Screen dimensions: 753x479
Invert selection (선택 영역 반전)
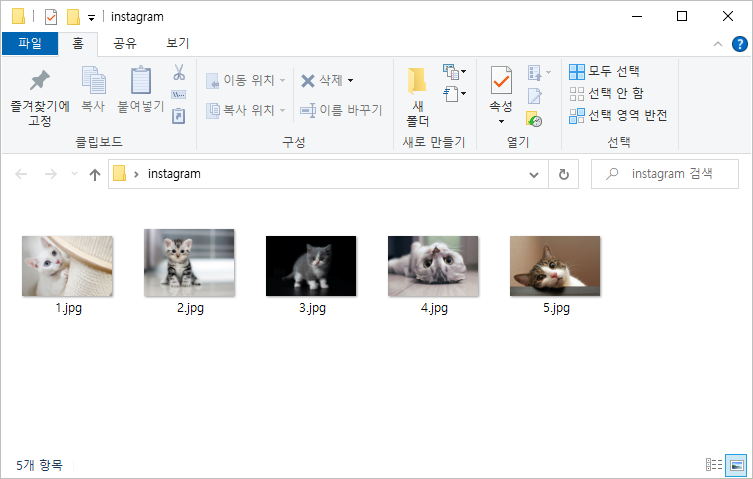point(618,115)
